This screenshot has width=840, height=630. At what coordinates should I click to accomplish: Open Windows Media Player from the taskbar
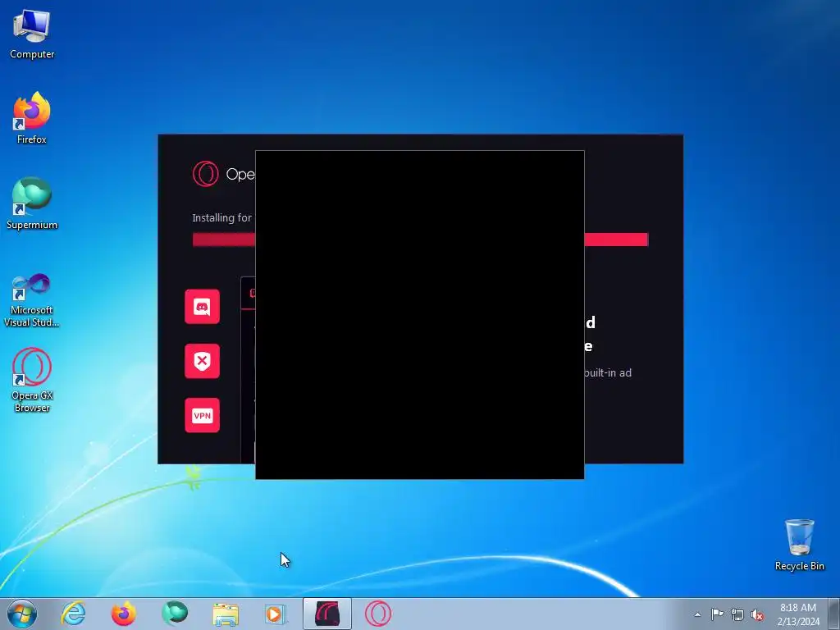276,614
